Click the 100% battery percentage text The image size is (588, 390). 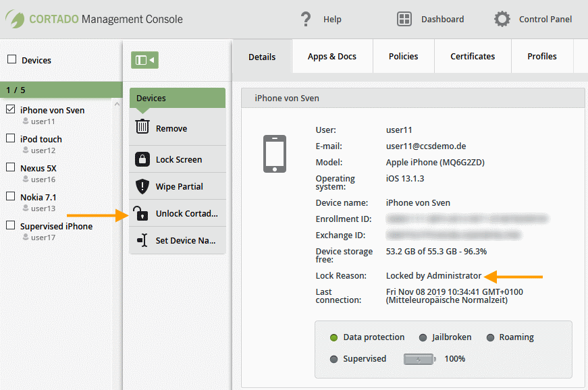tap(454, 359)
